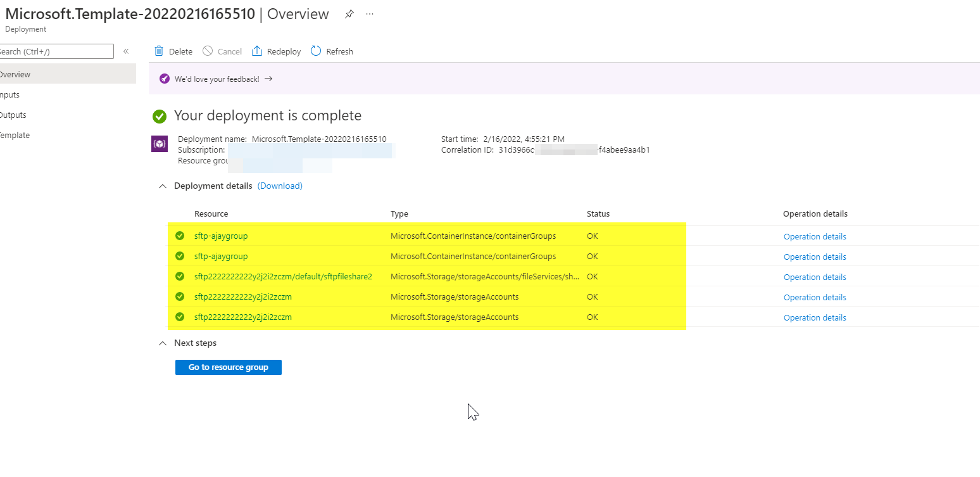Click the Start time value text
Viewport: 980px width, 477px height.
[524, 139]
